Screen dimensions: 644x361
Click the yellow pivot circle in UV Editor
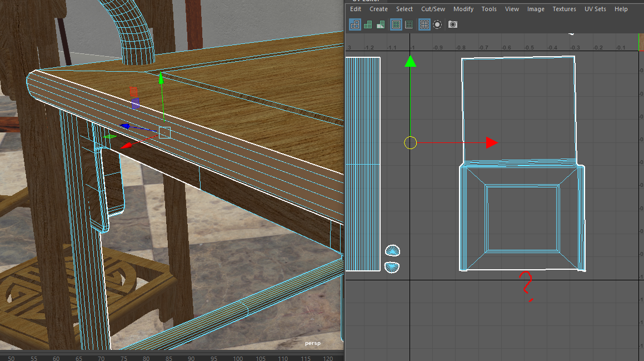point(410,142)
